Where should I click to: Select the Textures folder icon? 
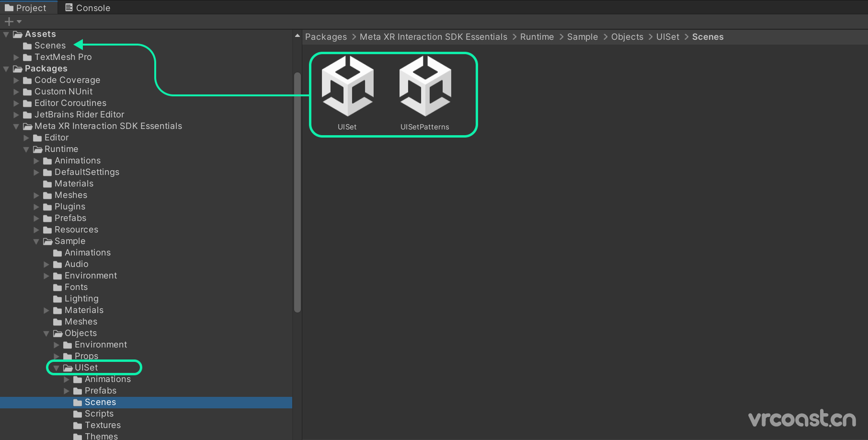point(78,426)
